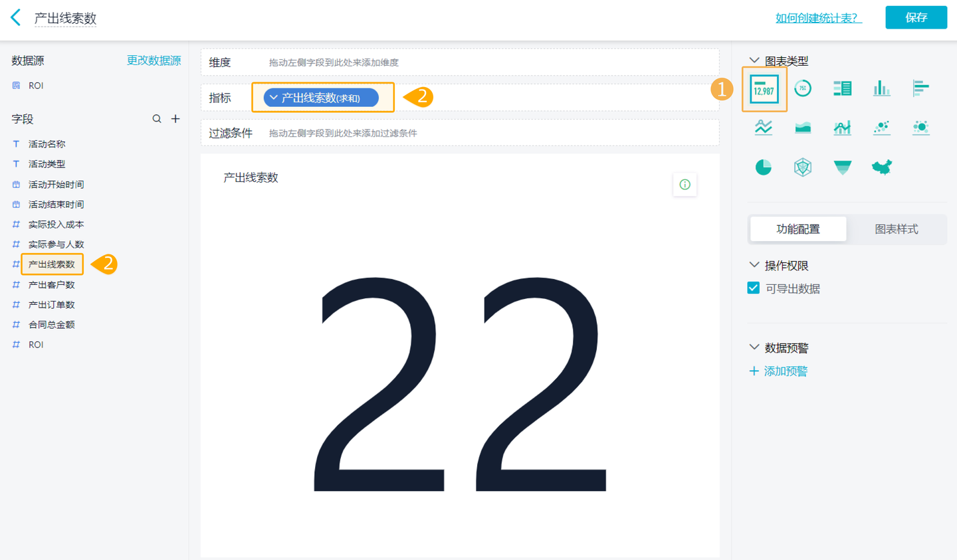Select the pie chart type
The width and height of the screenshot is (957, 560).
763,167
